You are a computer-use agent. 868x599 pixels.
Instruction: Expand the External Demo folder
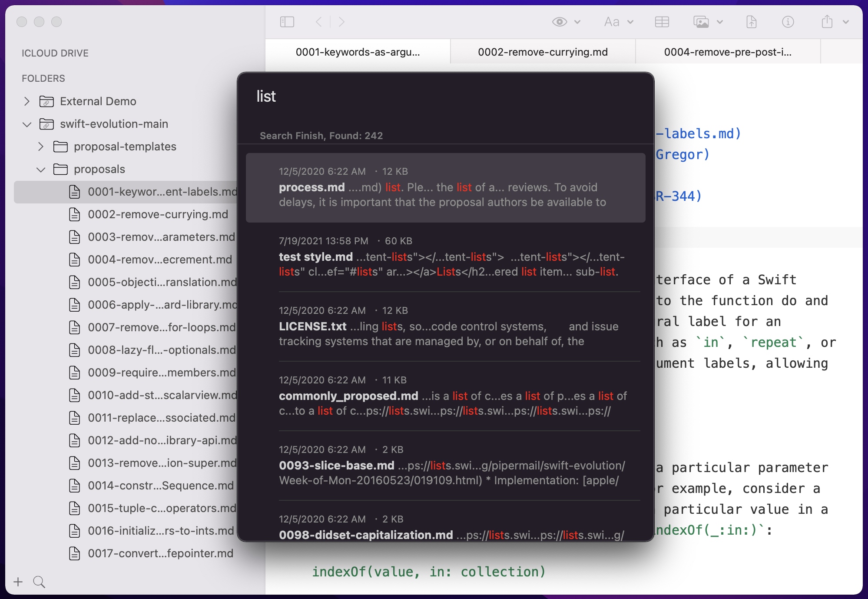27,101
